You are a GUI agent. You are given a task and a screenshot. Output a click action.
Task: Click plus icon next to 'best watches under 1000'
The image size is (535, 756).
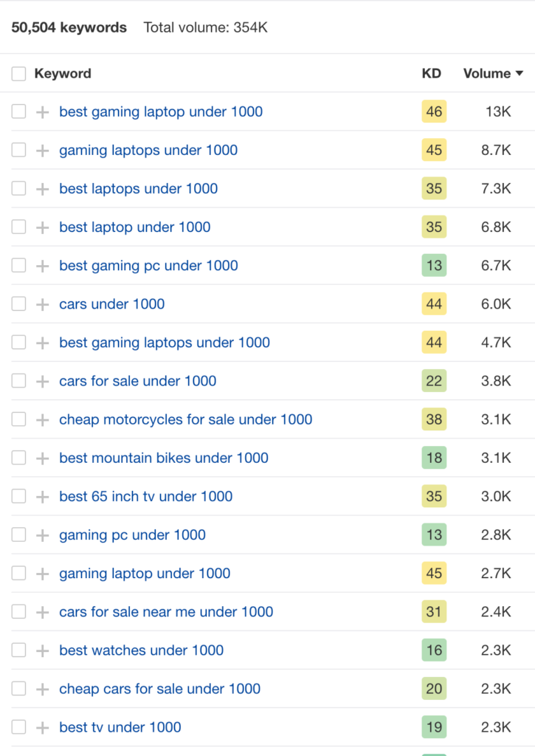(x=42, y=650)
